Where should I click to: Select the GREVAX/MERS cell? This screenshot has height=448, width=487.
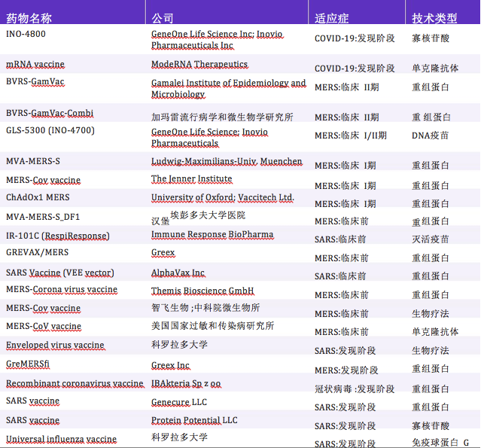[38, 252]
